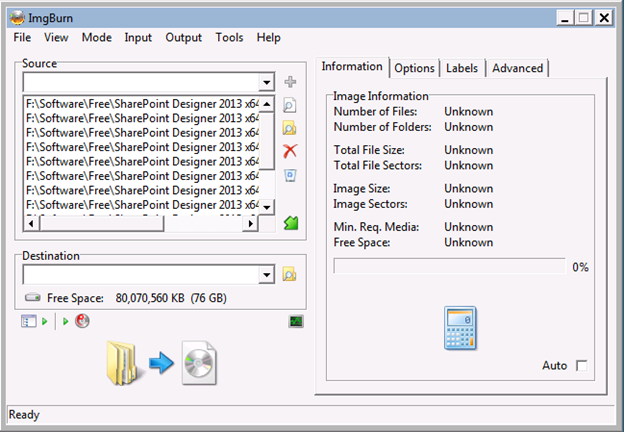The width and height of the screenshot is (624, 432).
Task: Click the 0% image size progress bar
Action: coord(449,266)
